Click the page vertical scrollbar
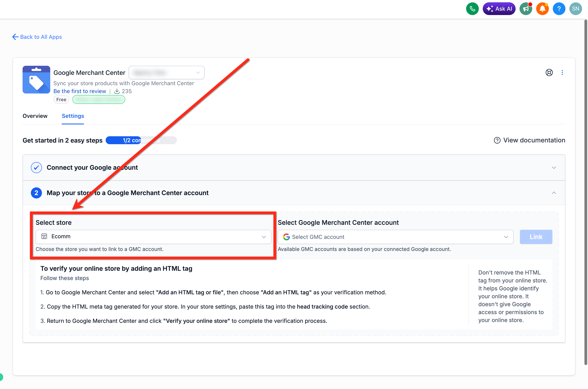This screenshot has height=389, width=588. pos(585,192)
